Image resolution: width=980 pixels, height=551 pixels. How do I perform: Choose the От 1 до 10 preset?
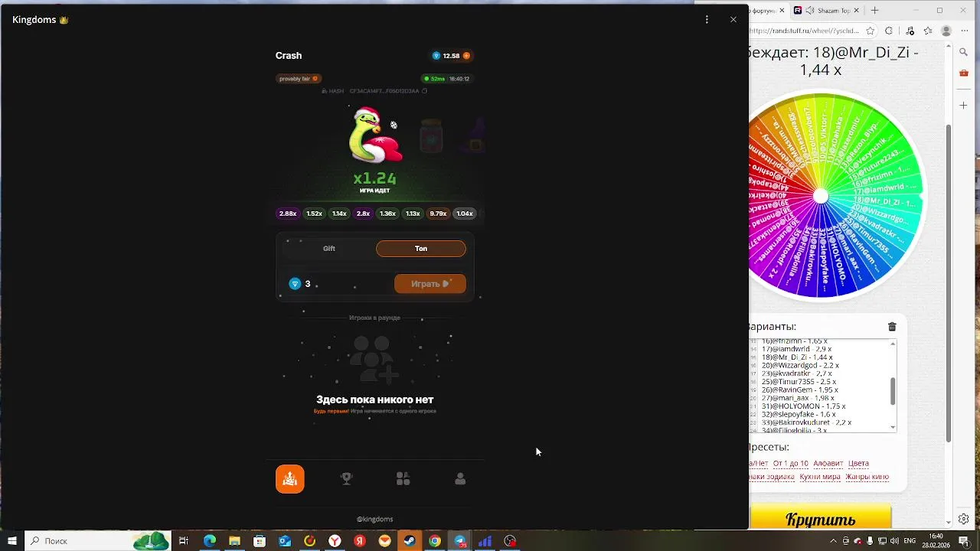click(x=790, y=464)
